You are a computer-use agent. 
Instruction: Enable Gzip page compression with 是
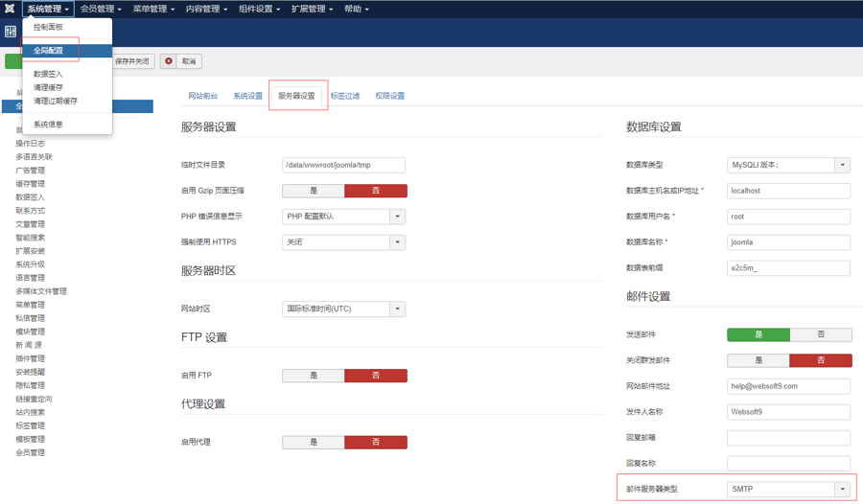(313, 191)
